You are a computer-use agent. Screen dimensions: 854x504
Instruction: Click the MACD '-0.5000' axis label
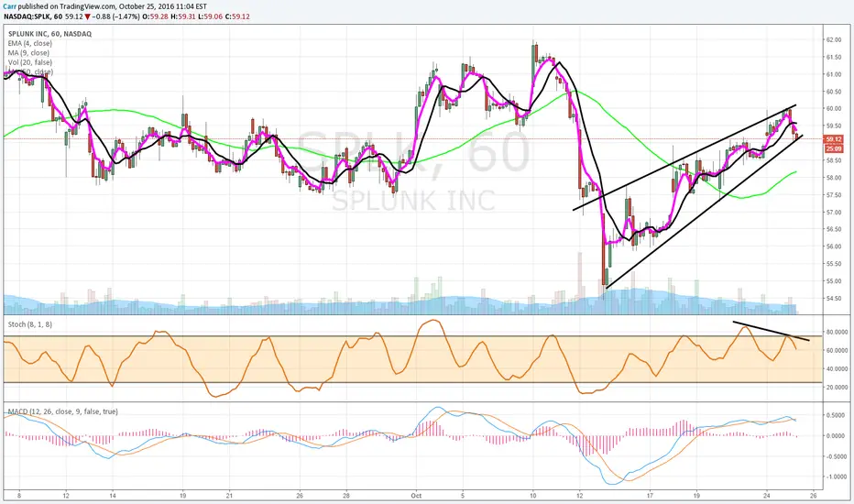pos(836,456)
